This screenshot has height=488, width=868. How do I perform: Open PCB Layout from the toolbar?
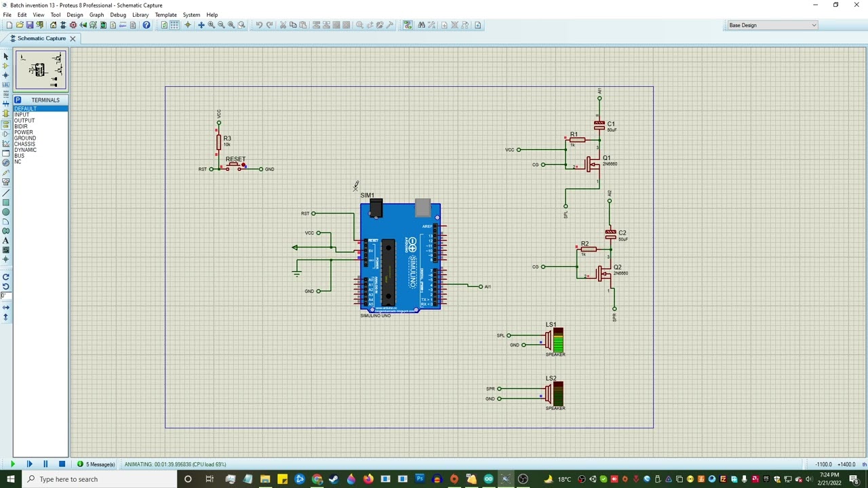click(73, 25)
